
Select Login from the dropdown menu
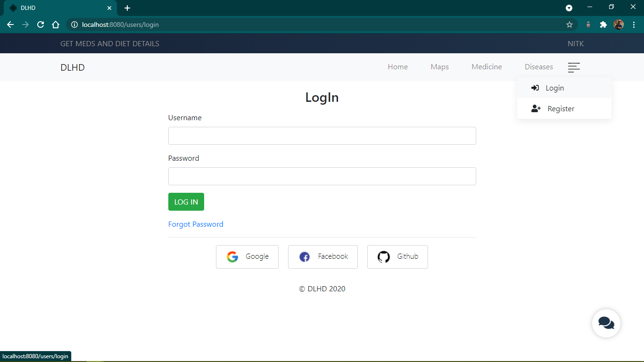point(564,88)
